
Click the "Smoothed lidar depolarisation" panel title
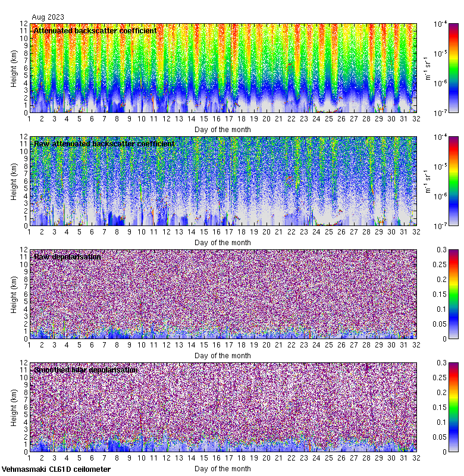86,369
